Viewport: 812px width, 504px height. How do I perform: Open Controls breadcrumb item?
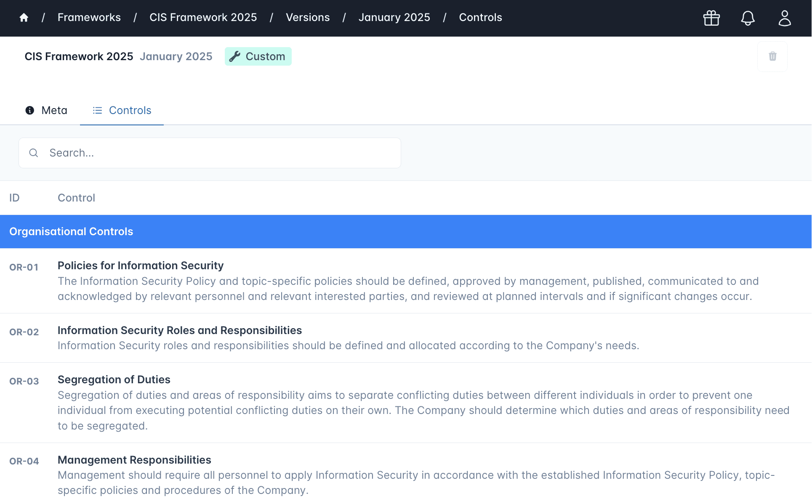(x=480, y=17)
